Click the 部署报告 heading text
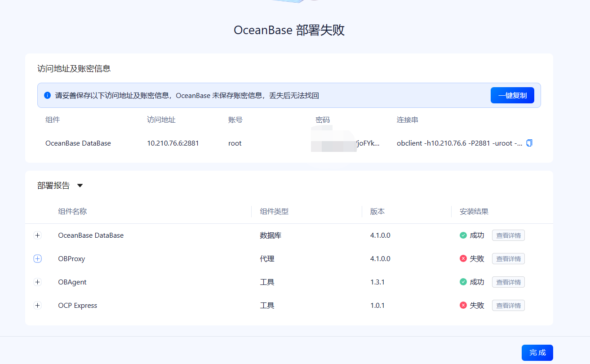Screen dimensions: 590x364 tap(53, 186)
